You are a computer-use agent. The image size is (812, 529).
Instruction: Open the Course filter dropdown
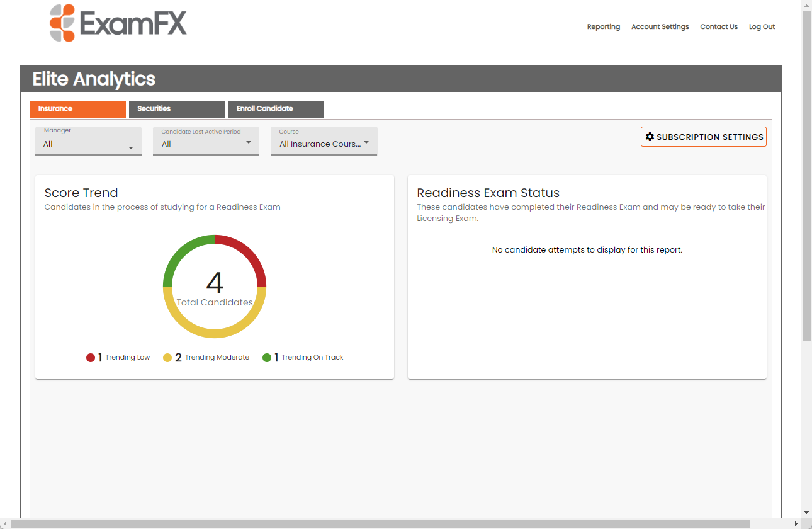click(x=324, y=141)
